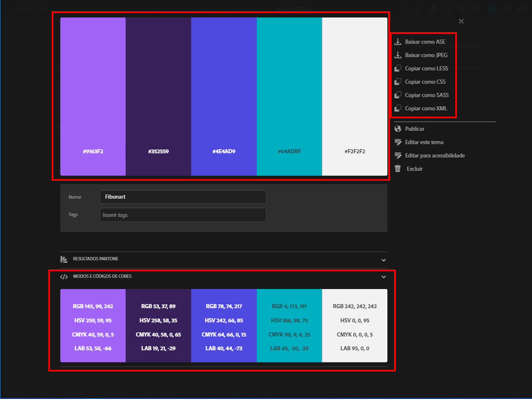This screenshot has height=399, width=532.
Task: Close the theme details dialog
Action: 461,21
